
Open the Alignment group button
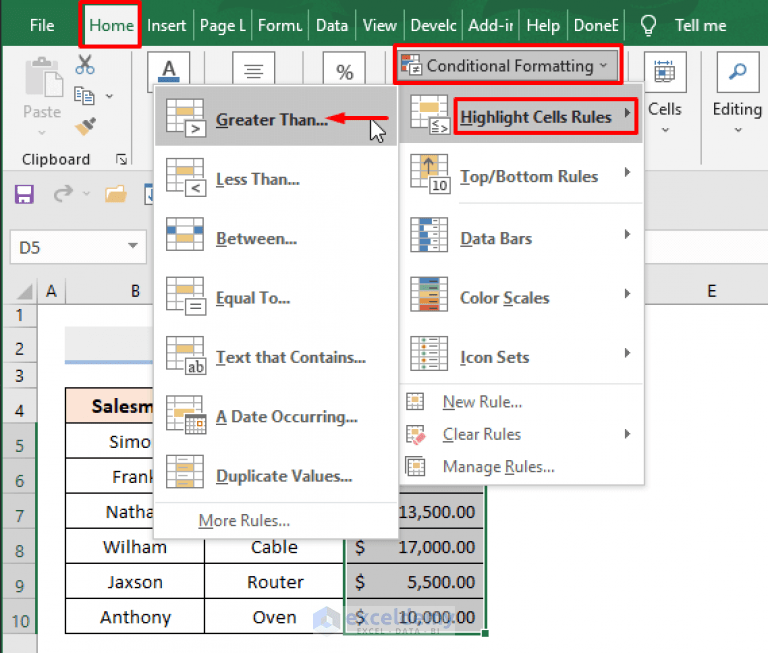click(x=253, y=70)
